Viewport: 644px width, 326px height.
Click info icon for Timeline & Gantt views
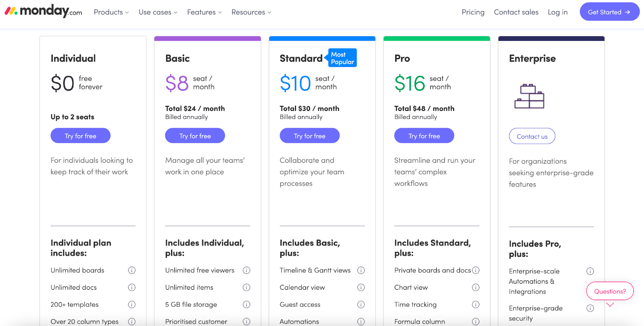pos(361,270)
